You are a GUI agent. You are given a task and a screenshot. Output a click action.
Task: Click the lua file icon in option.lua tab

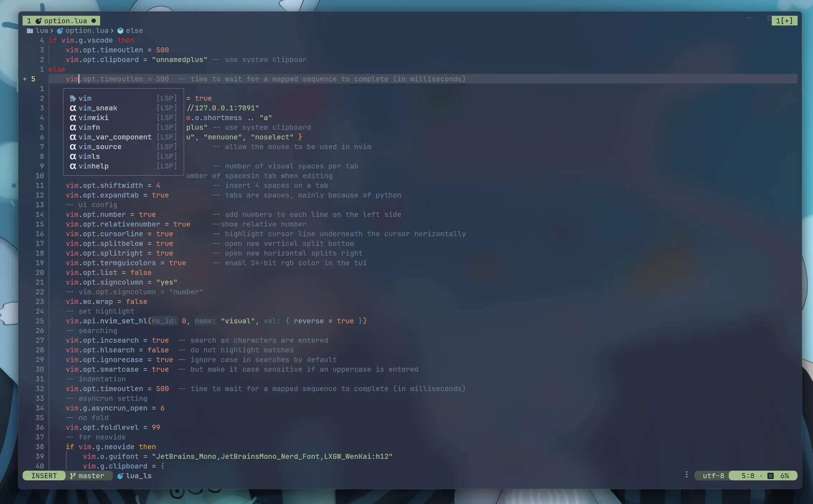click(38, 21)
